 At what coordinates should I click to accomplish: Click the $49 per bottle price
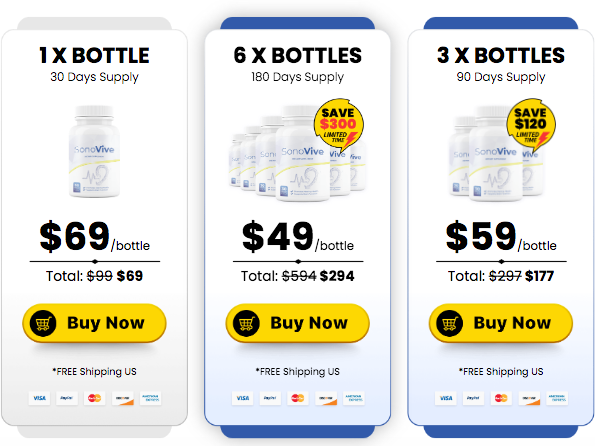(x=298, y=237)
